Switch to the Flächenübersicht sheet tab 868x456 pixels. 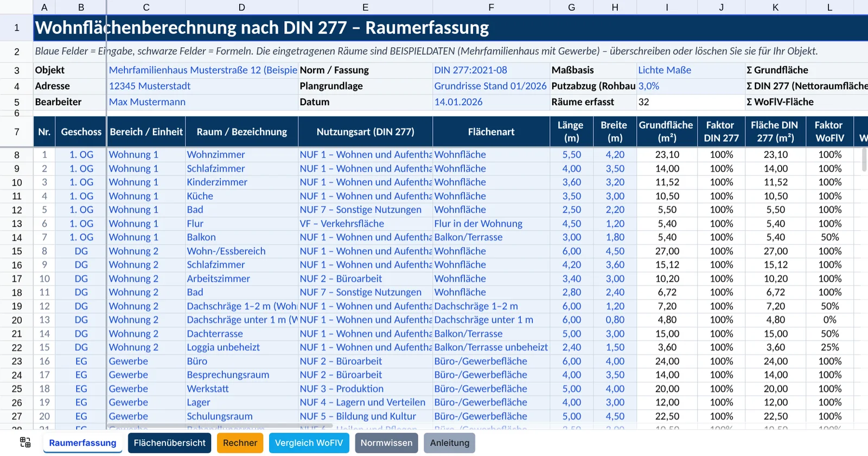point(169,443)
